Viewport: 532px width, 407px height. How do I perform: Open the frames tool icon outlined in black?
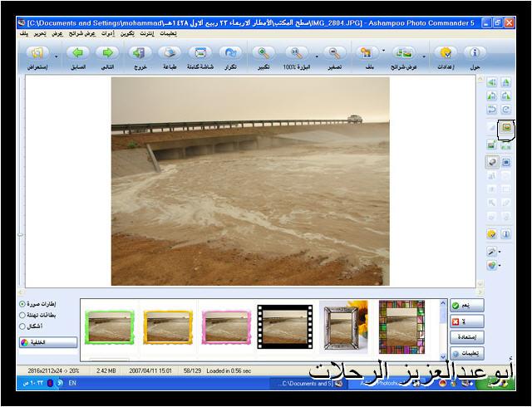(506, 128)
